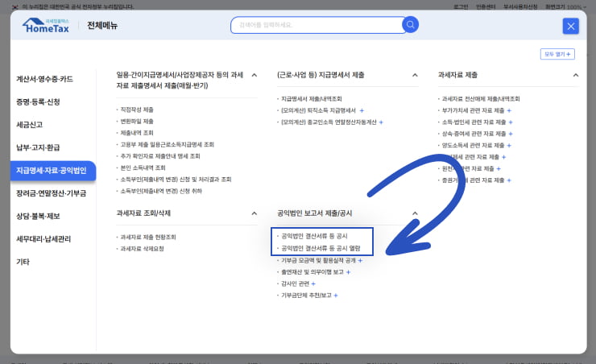Viewport: 596px width, 364px height.
Task: Click plus icon beside 부가가치세 관련 자료 제출
Action: coord(509,110)
